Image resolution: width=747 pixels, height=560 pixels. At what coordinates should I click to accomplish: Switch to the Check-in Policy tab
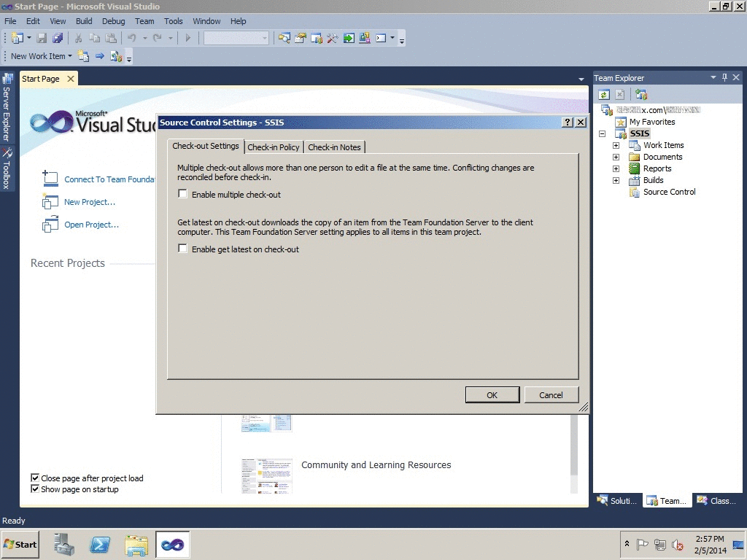pyautogui.click(x=274, y=147)
